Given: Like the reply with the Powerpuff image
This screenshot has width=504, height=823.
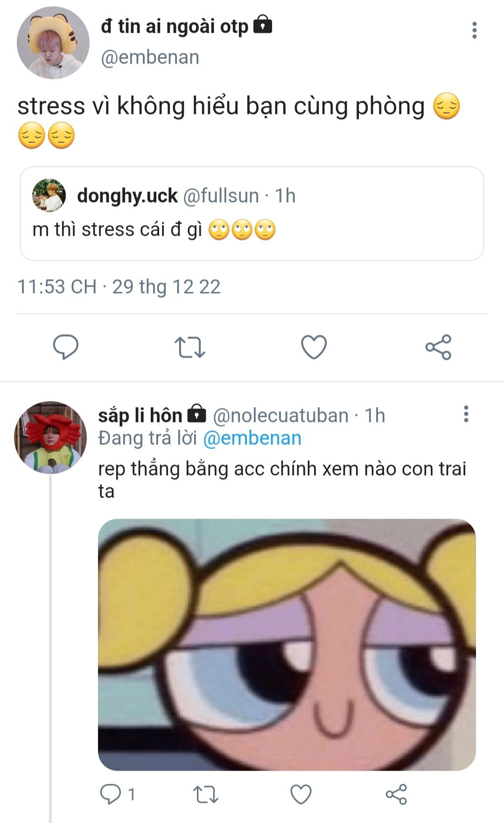Looking at the screenshot, I should point(301,794).
